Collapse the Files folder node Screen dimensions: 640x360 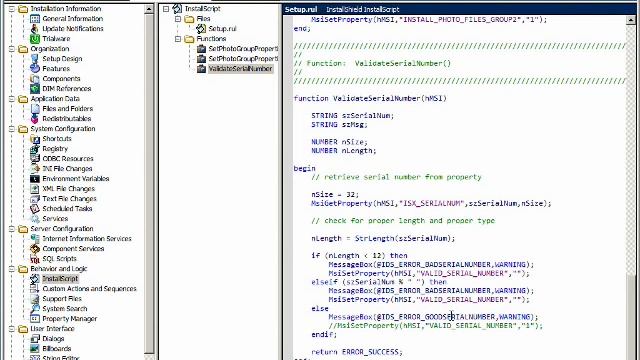pos(178,19)
